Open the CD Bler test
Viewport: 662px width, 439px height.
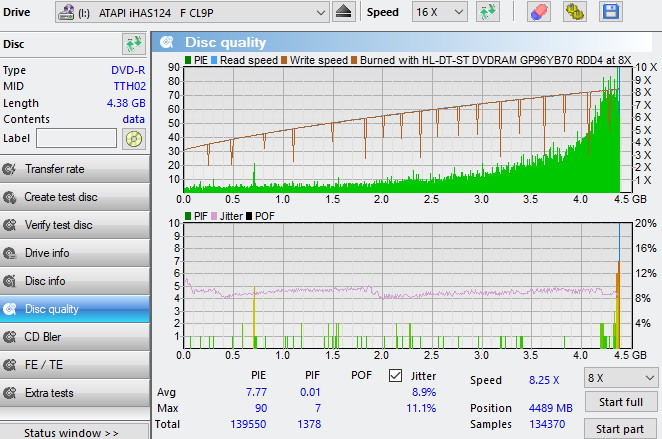[75, 337]
